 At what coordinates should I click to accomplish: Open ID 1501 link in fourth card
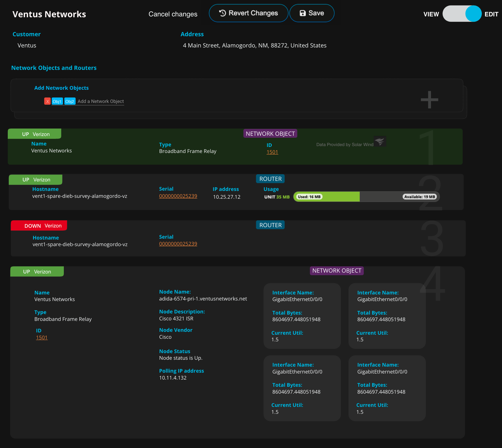(42, 338)
